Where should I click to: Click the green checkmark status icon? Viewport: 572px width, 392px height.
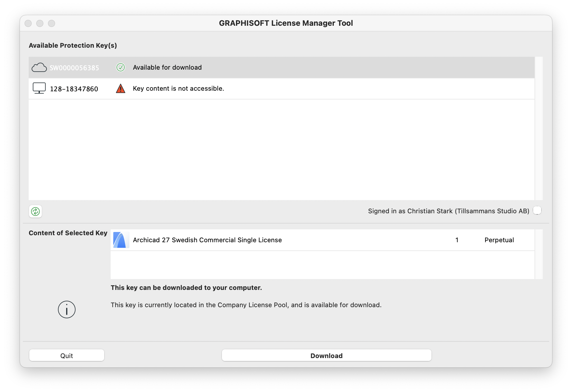(121, 68)
